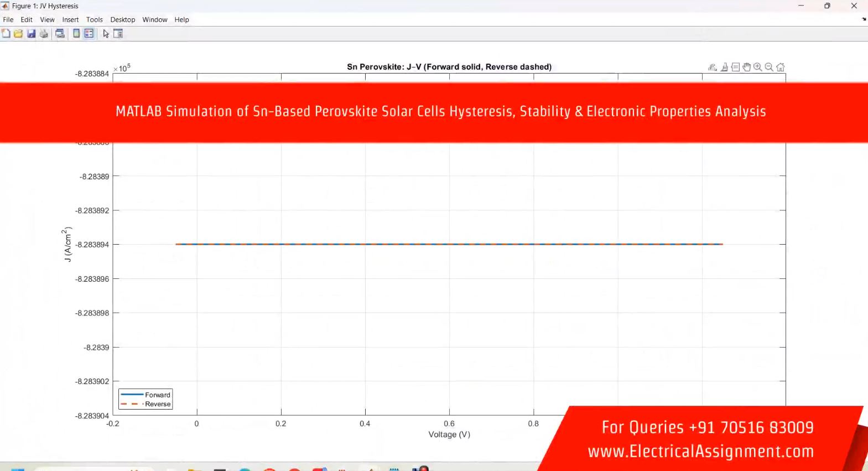
Task: Open the Insert menu
Action: pos(70,19)
